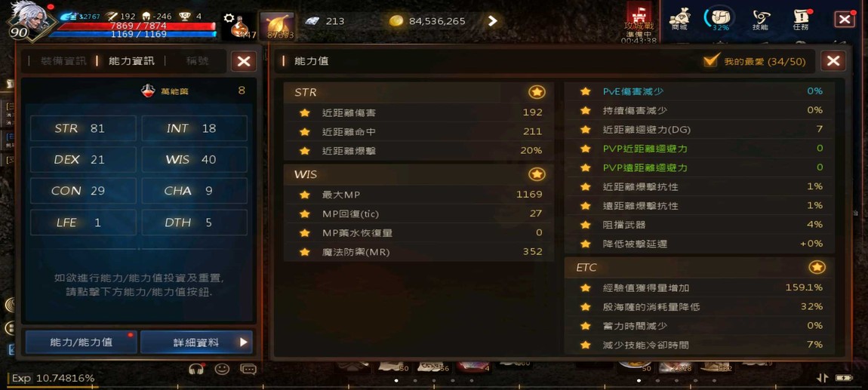Switch to the 裝備資訊 tab

63,61
